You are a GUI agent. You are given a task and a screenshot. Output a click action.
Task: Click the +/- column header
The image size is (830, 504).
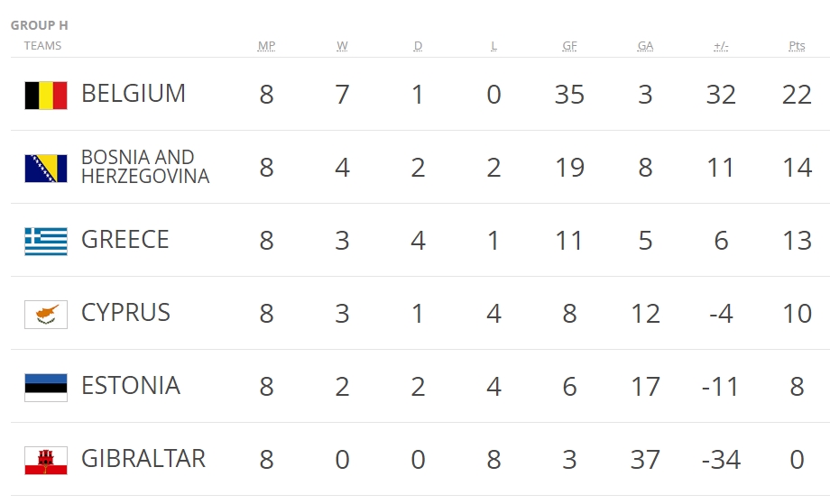click(721, 46)
